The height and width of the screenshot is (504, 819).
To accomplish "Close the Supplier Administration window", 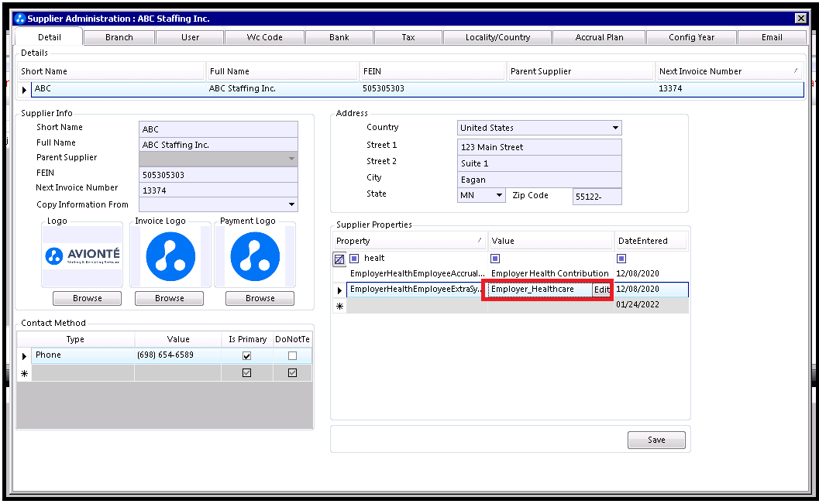I will 800,19.
